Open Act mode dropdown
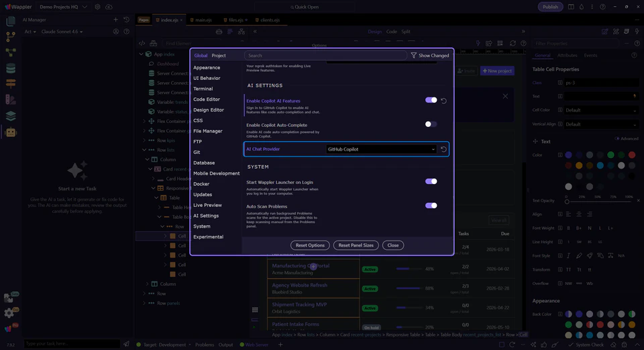The width and height of the screenshot is (644, 350). click(30, 32)
